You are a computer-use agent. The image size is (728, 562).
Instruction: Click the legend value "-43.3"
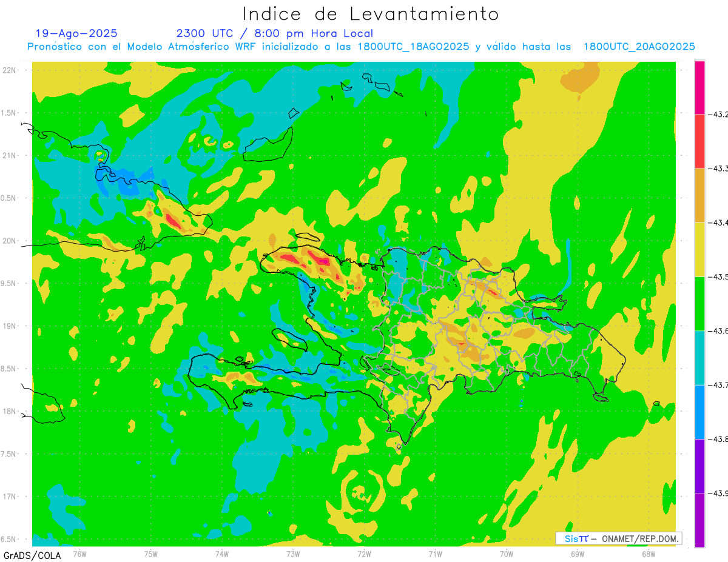pos(718,169)
